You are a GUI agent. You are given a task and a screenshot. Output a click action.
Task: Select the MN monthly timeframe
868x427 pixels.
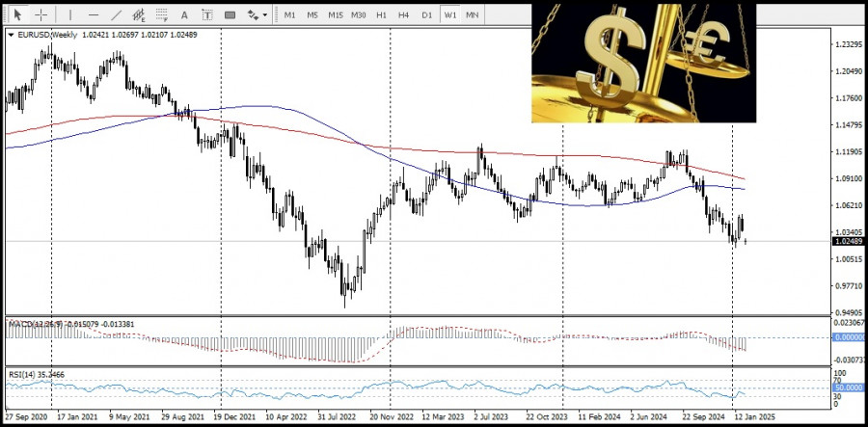(472, 14)
